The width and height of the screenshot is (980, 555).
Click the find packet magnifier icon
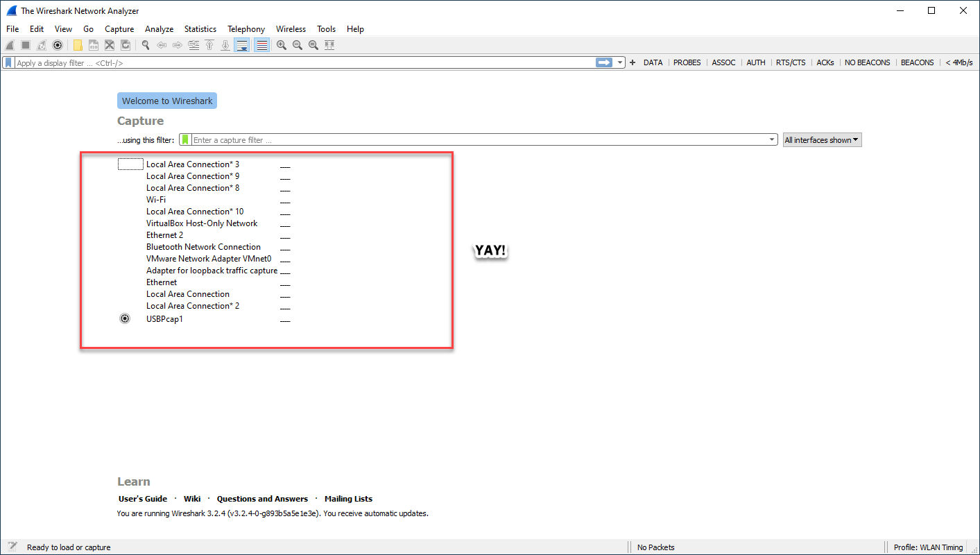tap(146, 45)
